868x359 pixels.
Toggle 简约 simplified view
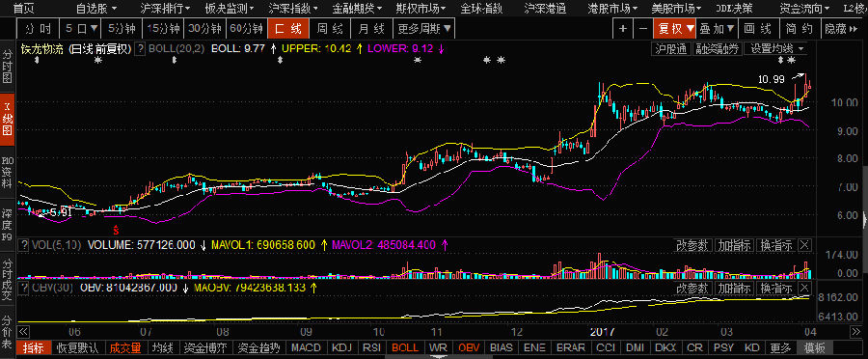tap(799, 28)
